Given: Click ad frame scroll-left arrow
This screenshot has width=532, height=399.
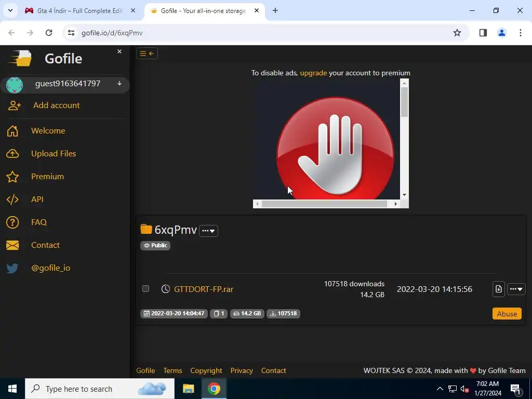Looking at the screenshot, I should click(257, 204).
